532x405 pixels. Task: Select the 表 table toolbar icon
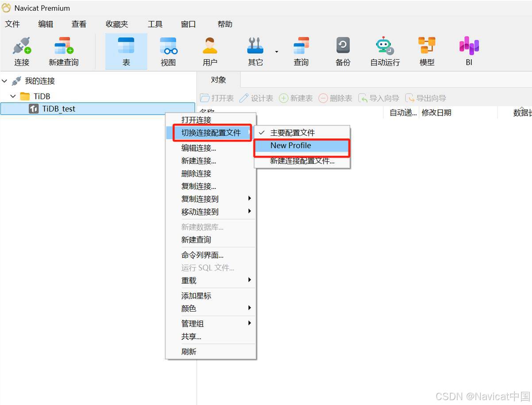pos(126,46)
